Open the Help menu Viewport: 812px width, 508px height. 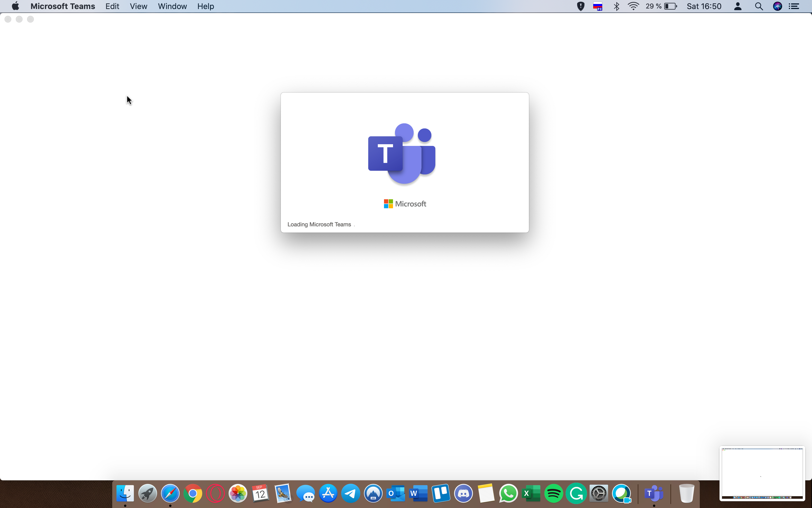click(x=205, y=6)
